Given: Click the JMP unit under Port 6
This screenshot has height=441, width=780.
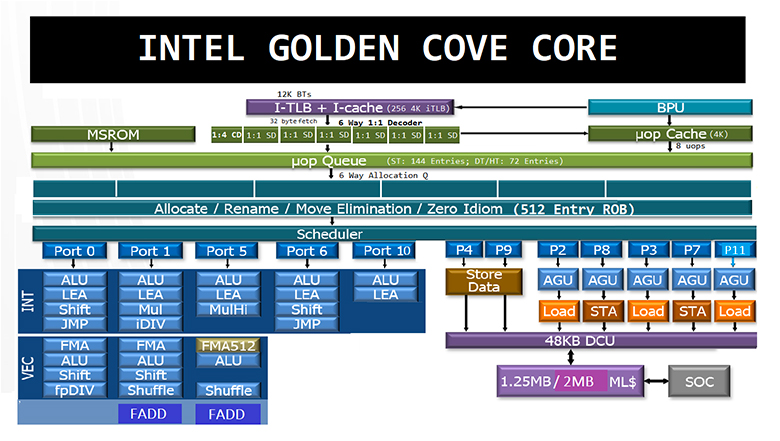Looking at the screenshot, I should (x=307, y=324).
